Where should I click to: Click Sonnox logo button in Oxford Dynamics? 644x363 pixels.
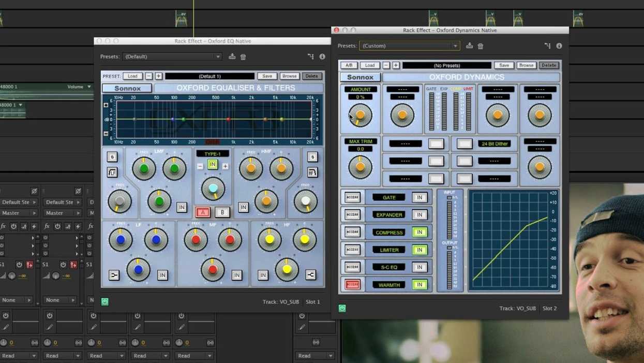click(x=360, y=77)
